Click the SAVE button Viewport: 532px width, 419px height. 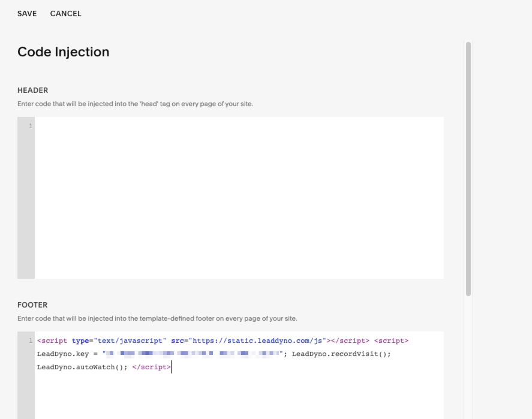click(27, 14)
